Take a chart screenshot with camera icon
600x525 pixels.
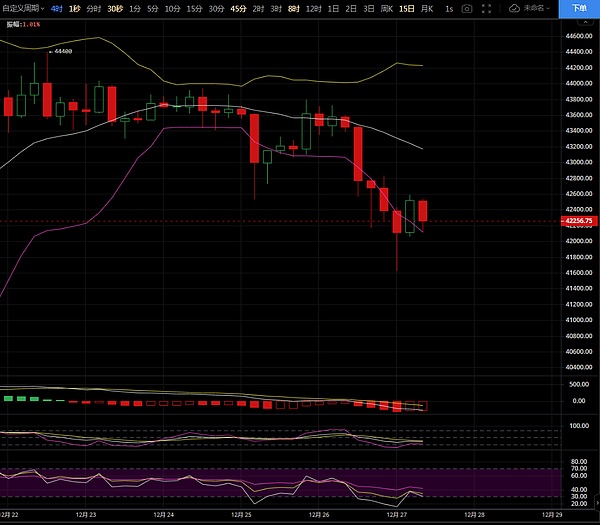click(467, 8)
